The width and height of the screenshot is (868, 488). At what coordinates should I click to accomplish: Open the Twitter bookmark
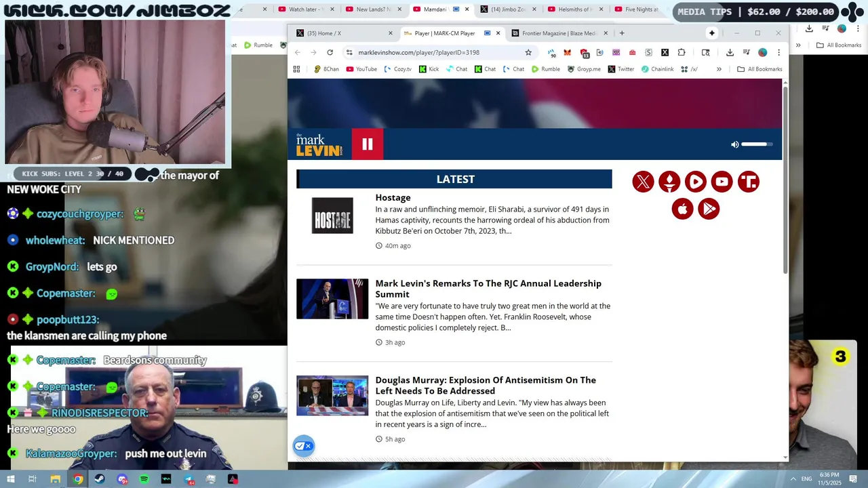point(621,69)
